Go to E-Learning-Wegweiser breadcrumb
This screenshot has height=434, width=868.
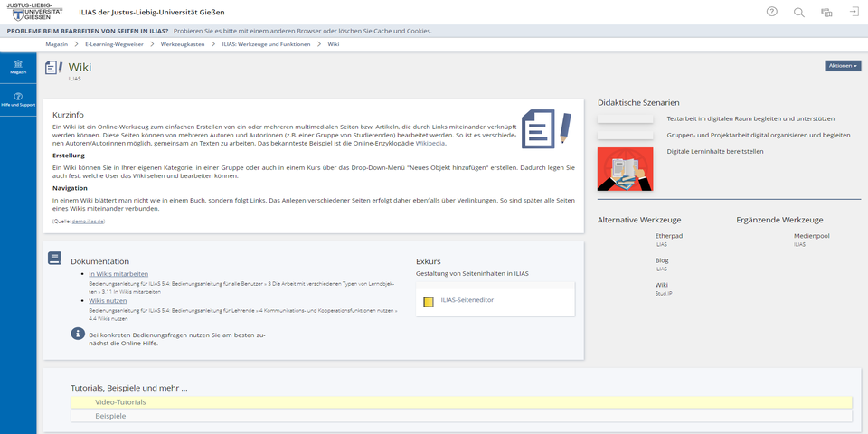[114, 44]
